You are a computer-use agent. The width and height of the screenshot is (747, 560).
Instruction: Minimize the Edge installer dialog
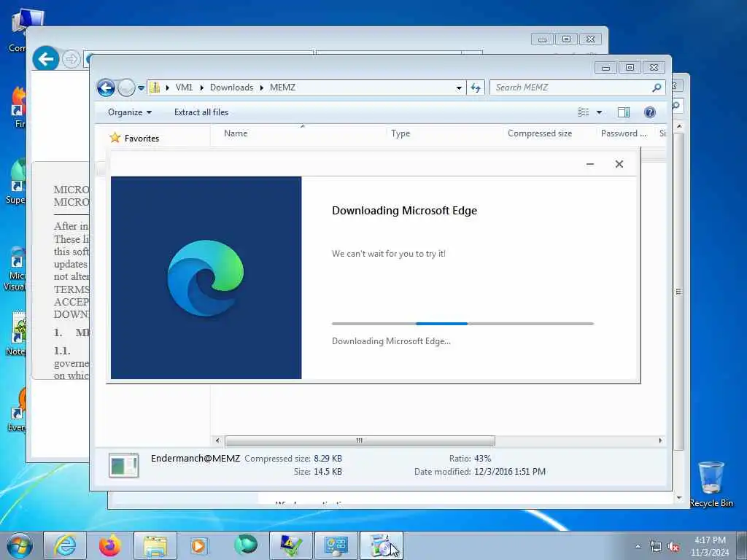pos(589,164)
